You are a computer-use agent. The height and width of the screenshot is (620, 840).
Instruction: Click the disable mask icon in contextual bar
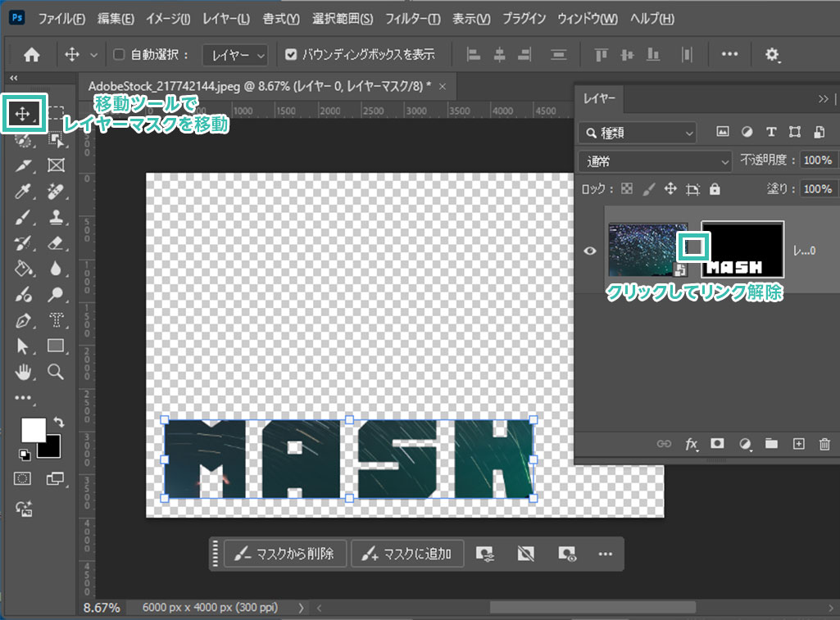pyautogui.click(x=525, y=554)
